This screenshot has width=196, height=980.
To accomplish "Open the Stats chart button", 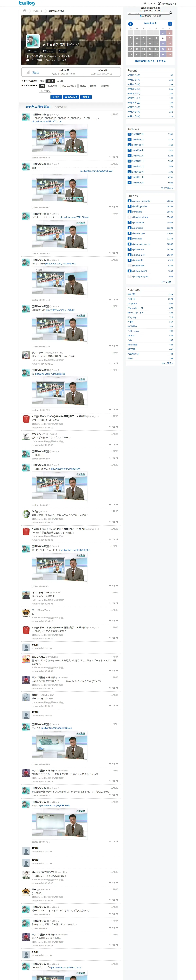I will point(32,72).
